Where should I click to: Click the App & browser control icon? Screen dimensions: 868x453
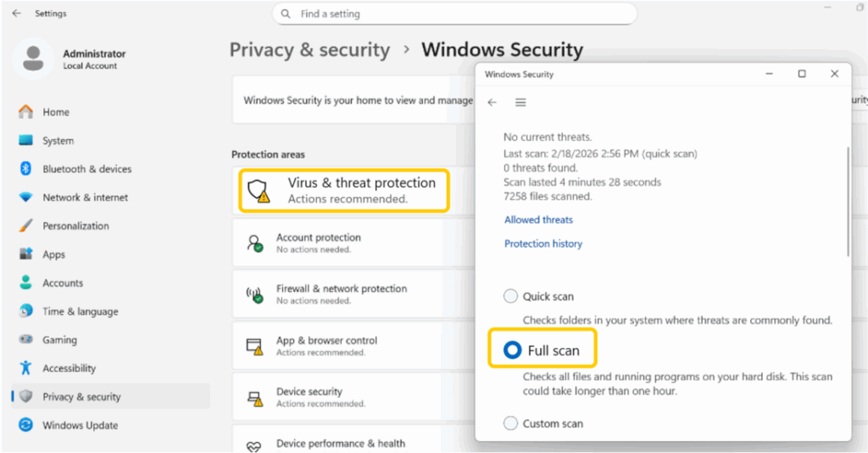[254, 347]
